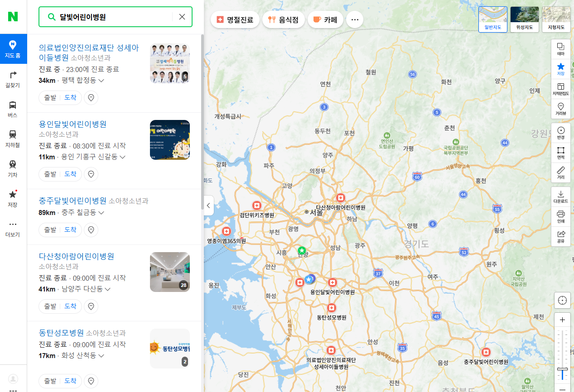
Task: Click 충주달빛어린이병원 map marker
Action: click(486, 352)
